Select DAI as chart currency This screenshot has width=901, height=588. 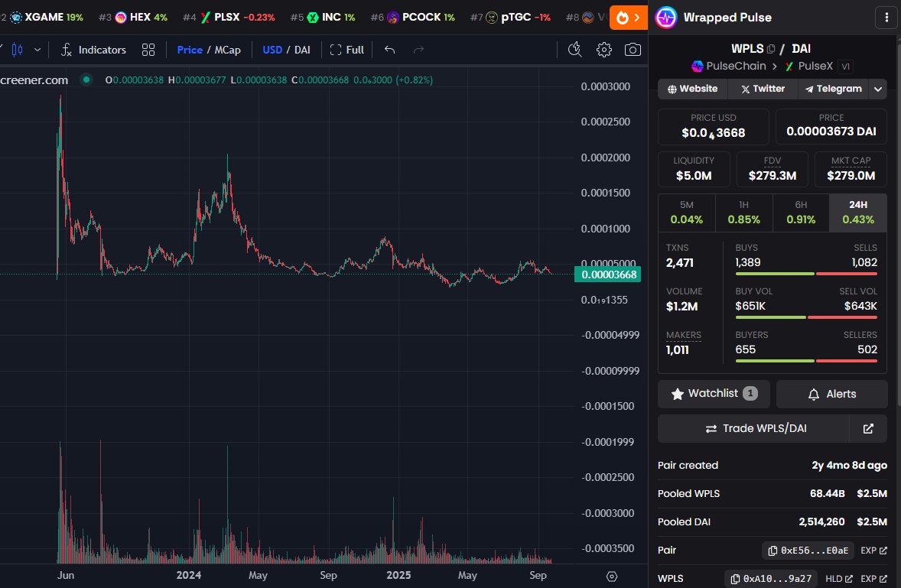pyautogui.click(x=302, y=50)
